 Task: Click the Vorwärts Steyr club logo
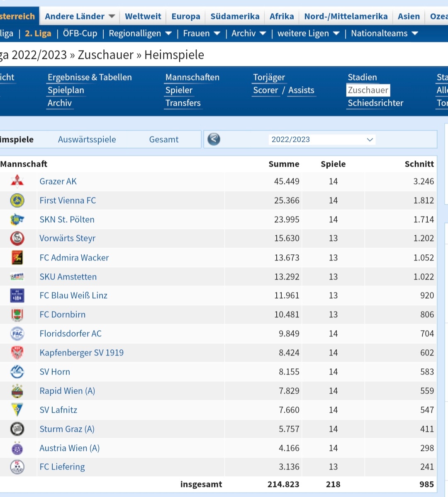[17, 239]
